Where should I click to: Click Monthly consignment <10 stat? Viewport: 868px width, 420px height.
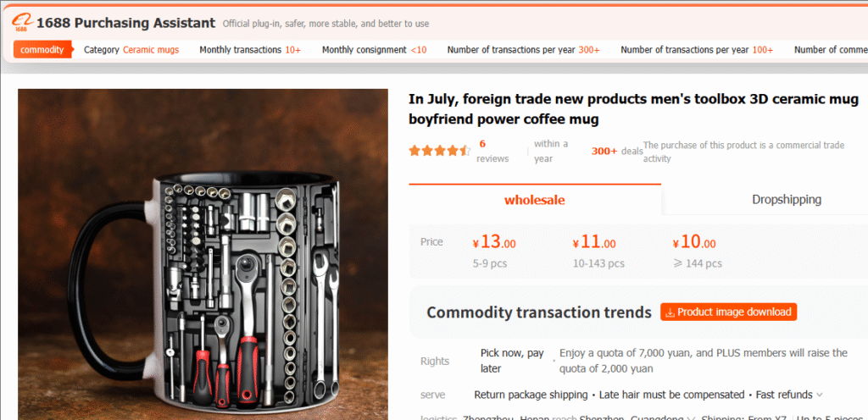[x=374, y=50]
